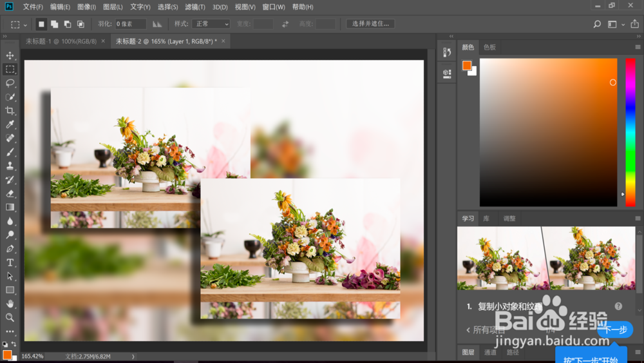Select the Lasso tool
Image resolution: width=644 pixels, height=363 pixels.
point(10,83)
